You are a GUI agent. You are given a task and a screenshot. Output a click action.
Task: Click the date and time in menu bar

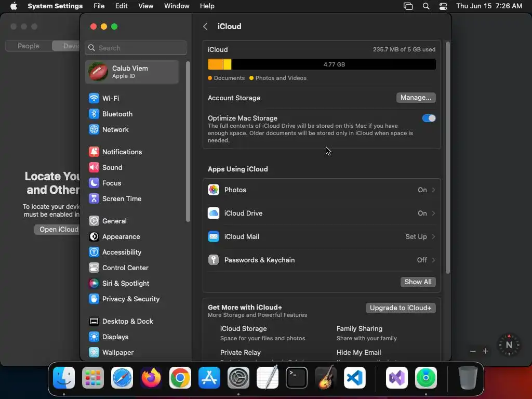pos(489,6)
